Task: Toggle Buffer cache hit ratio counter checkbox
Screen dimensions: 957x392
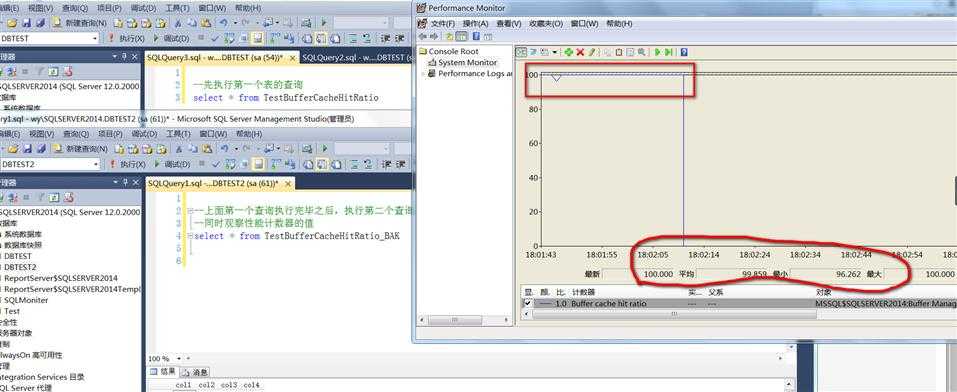Action: point(527,303)
